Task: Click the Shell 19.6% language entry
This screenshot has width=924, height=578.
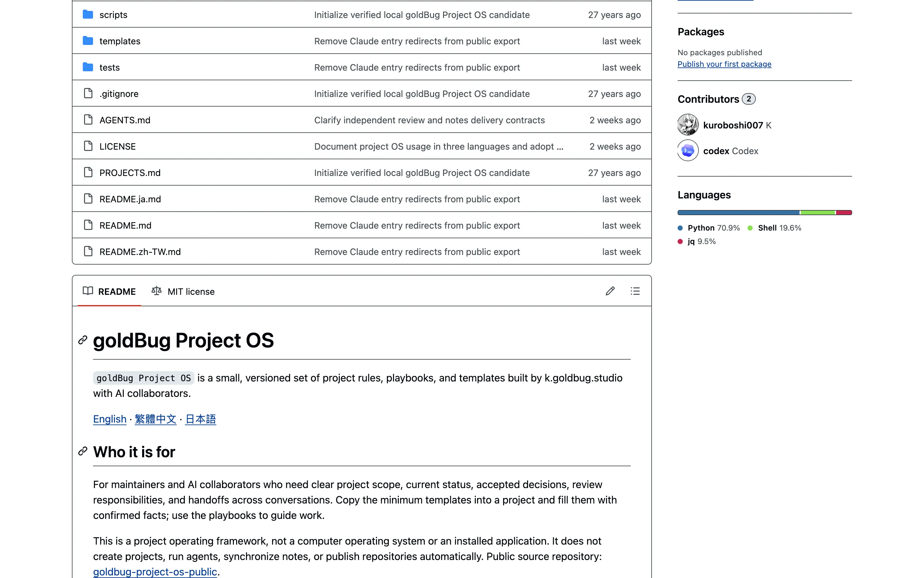Action: 774,228
